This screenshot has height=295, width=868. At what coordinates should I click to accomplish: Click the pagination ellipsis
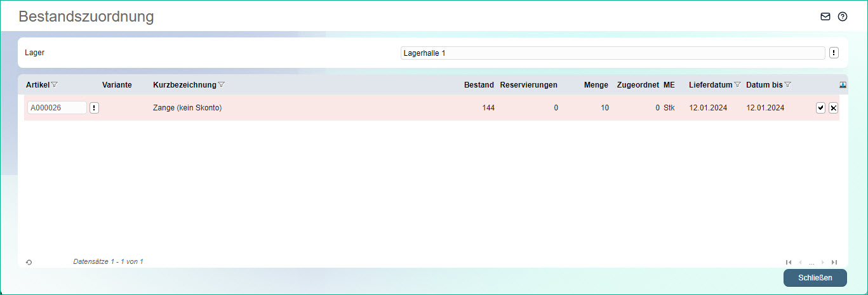[x=811, y=263]
